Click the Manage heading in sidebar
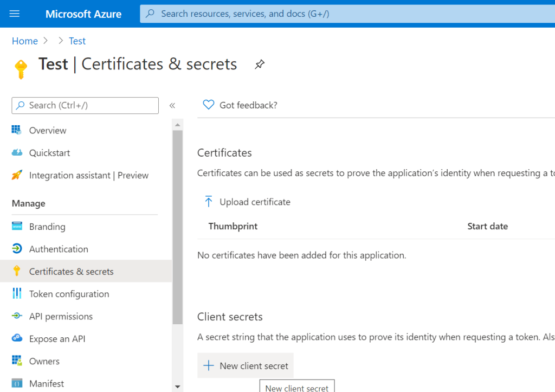Screen dimensions: 555x392 [29, 203]
